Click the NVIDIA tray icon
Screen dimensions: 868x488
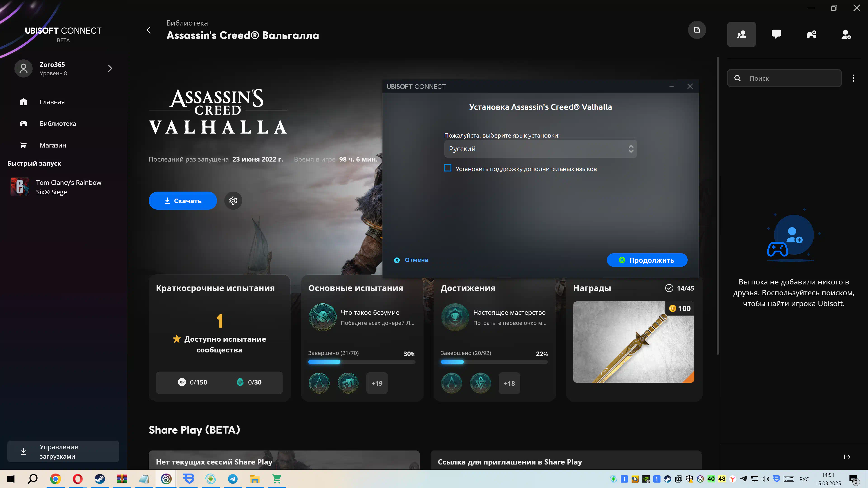click(x=646, y=479)
